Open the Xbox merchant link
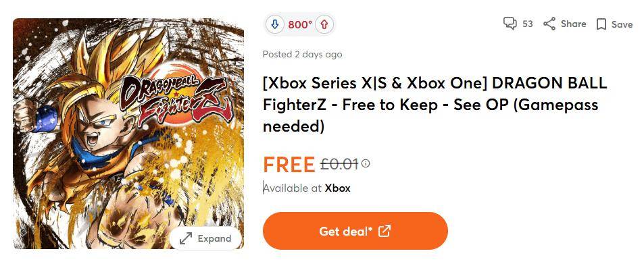Viewport: 644px width, 268px height. coord(338,188)
